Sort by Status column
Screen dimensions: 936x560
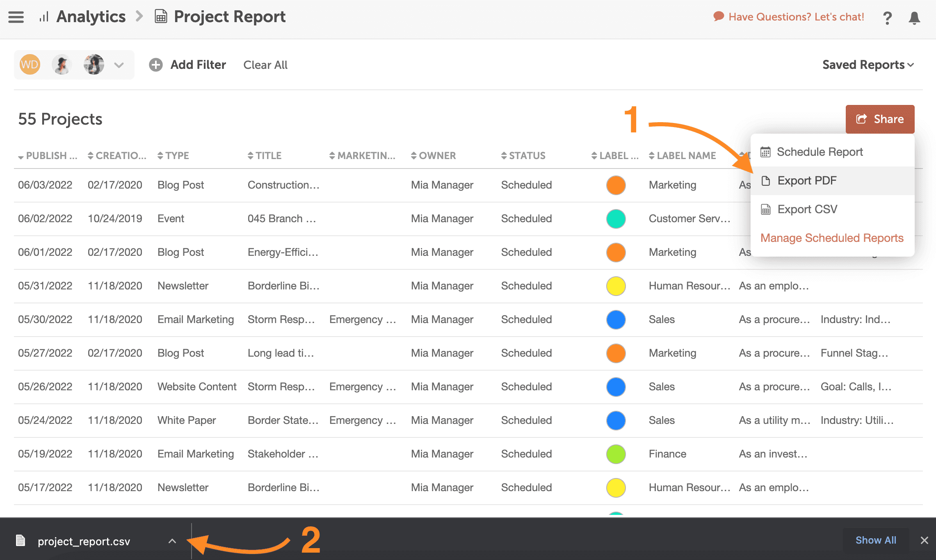(523, 156)
